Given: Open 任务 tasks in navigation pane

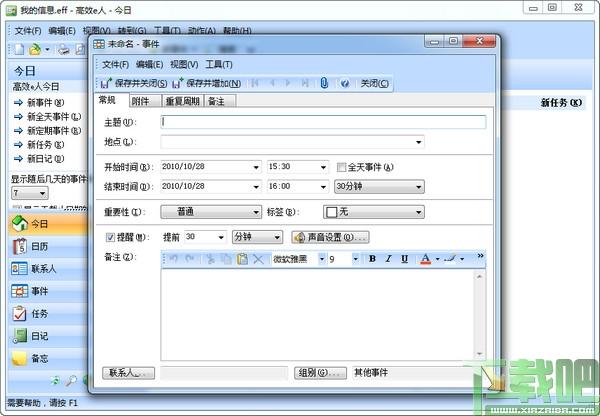Looking at the screenshot, I should pos(47,314).
